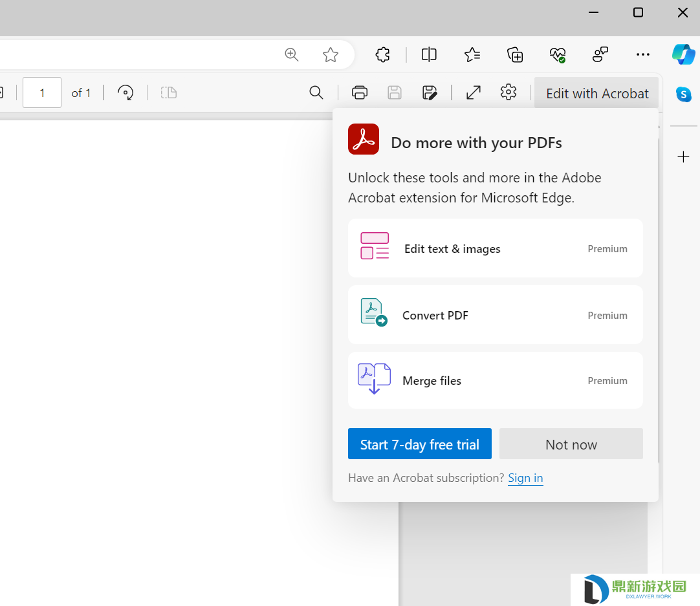Choose the Convert PDF option
This screenshot has width=700, height=606.
[495, 314]
